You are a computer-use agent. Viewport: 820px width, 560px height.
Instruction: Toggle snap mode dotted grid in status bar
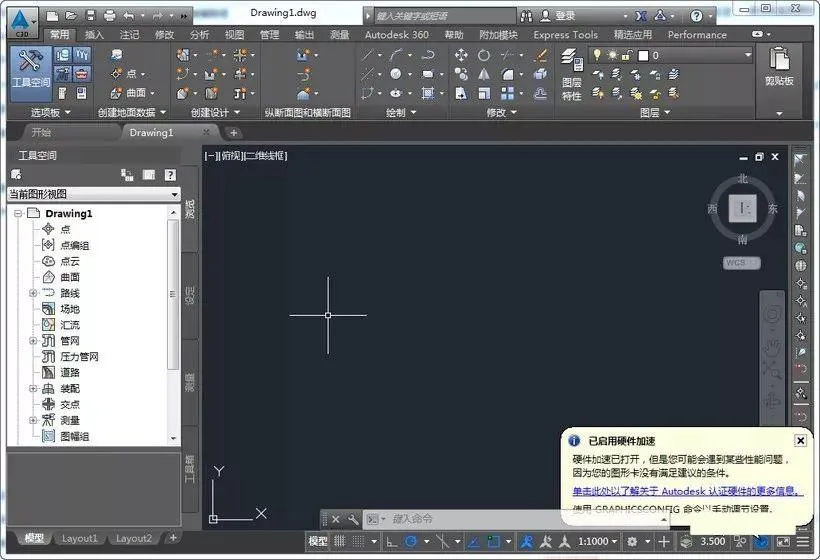[358, 542]
